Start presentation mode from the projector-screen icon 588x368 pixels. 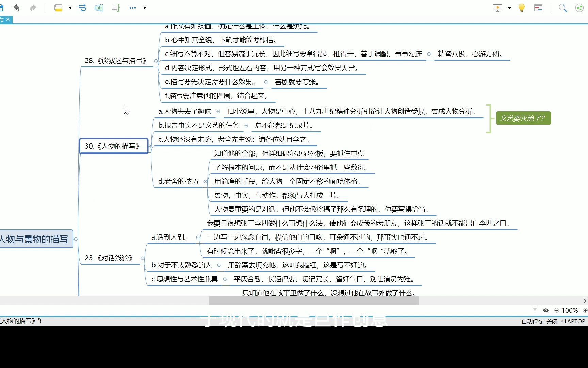(x=497, y=7)
